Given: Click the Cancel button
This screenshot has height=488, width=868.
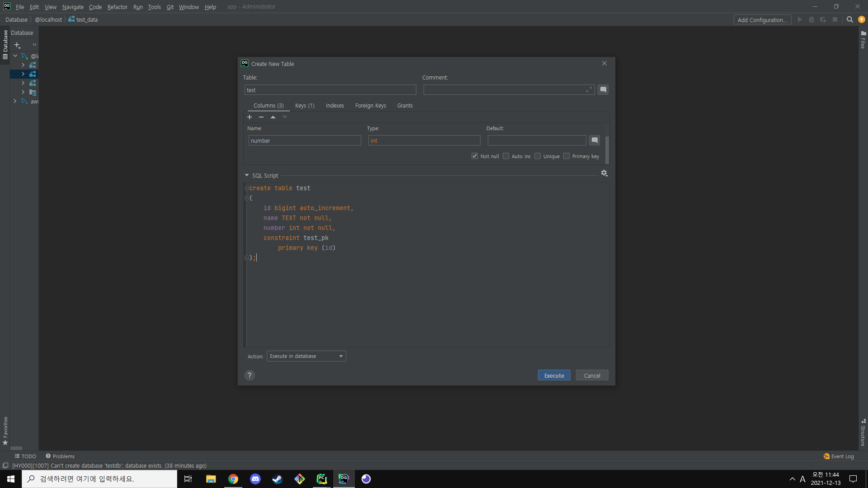Looking at the screenshot, I should coord(592,375).
